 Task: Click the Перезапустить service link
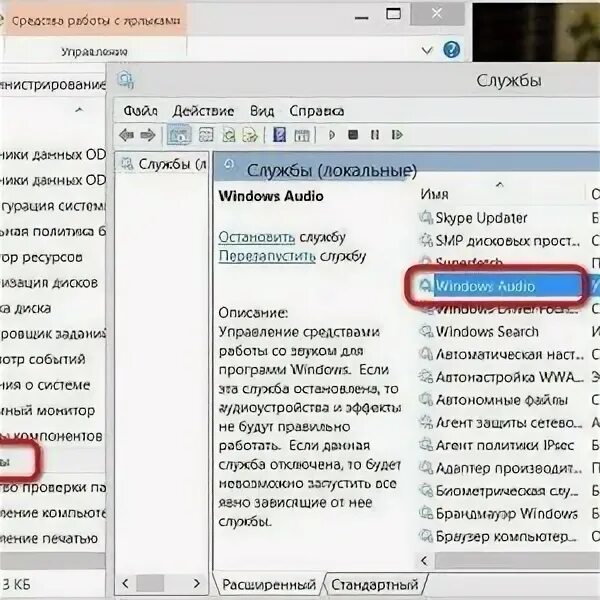pos(267,256)
